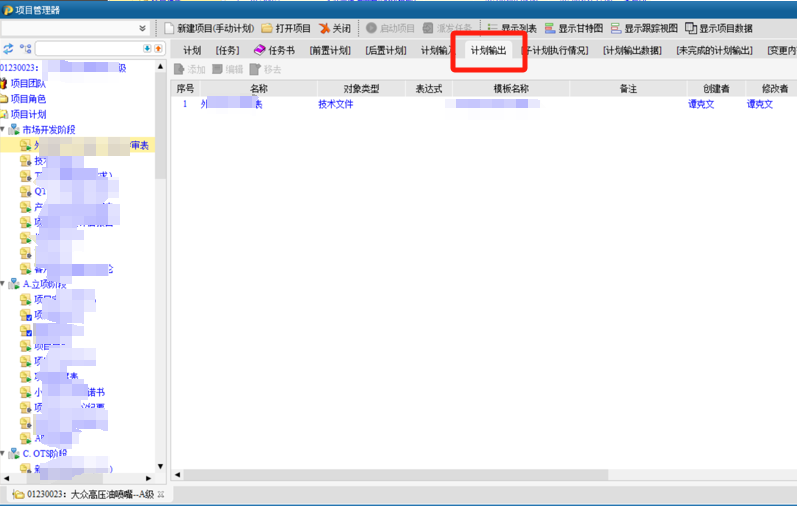Viewport: 797px width, 510px height.
Task: Select 项目计划 in the tree
Action: tap(28, 114)
